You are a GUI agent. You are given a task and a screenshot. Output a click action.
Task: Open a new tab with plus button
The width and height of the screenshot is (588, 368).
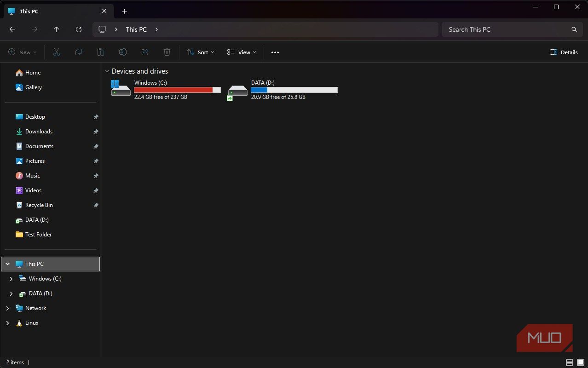[x=124, y=11]
